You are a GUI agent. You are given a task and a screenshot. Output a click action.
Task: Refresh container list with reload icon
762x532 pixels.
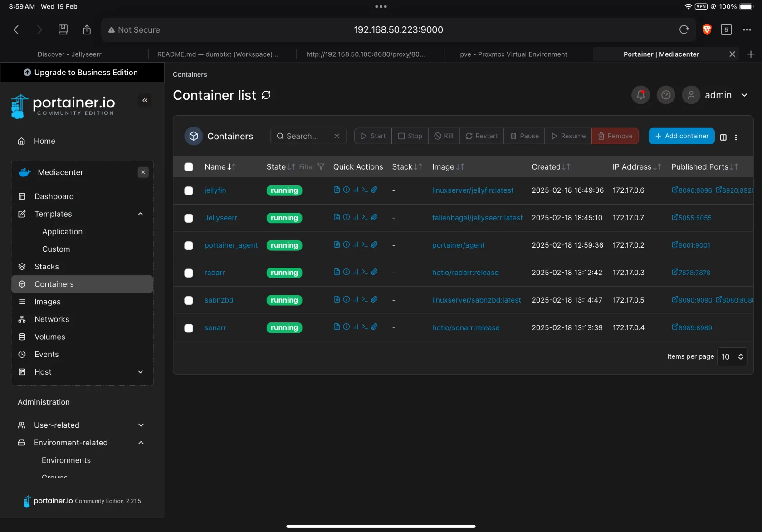(x=266, y=95)
